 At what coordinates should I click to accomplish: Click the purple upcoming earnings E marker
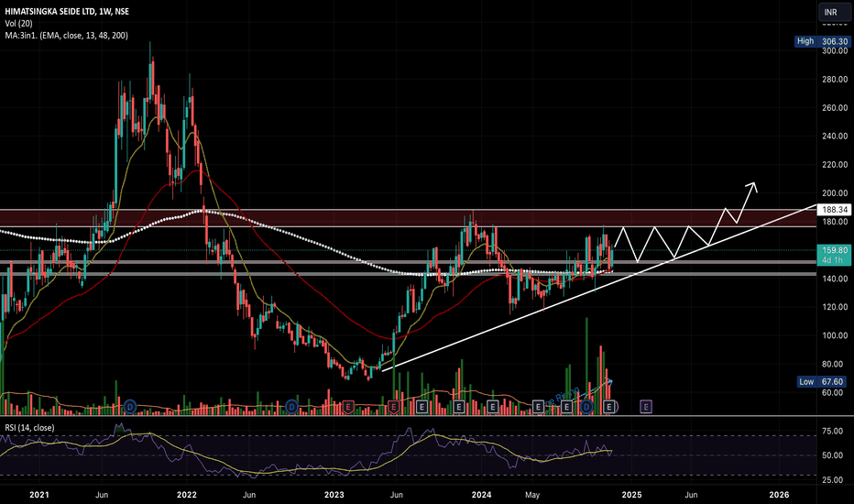tap(646, 407)
